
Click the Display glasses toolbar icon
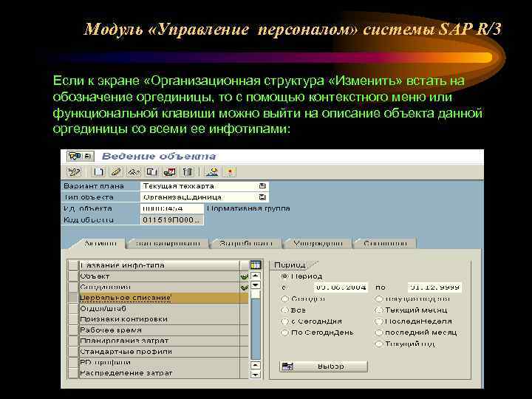134,172
